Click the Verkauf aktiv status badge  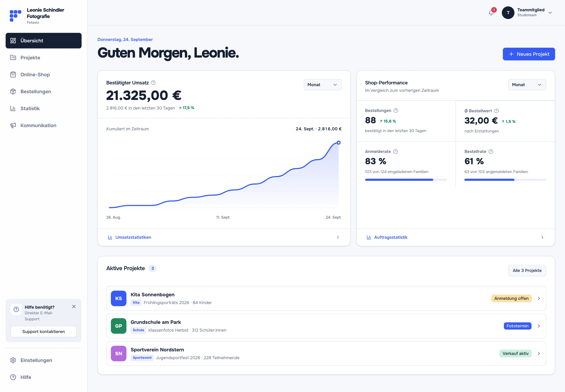pyautogui.click(x=515, y=354)
